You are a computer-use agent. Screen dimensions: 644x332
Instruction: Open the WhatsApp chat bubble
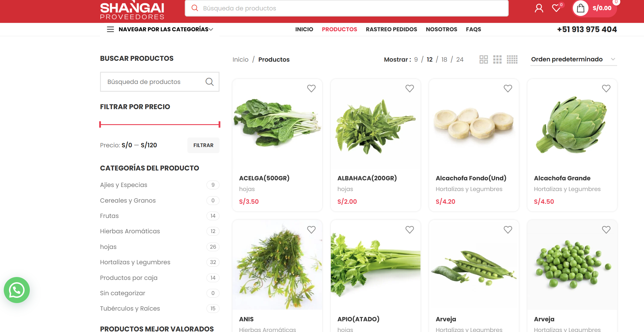point(17,290)
